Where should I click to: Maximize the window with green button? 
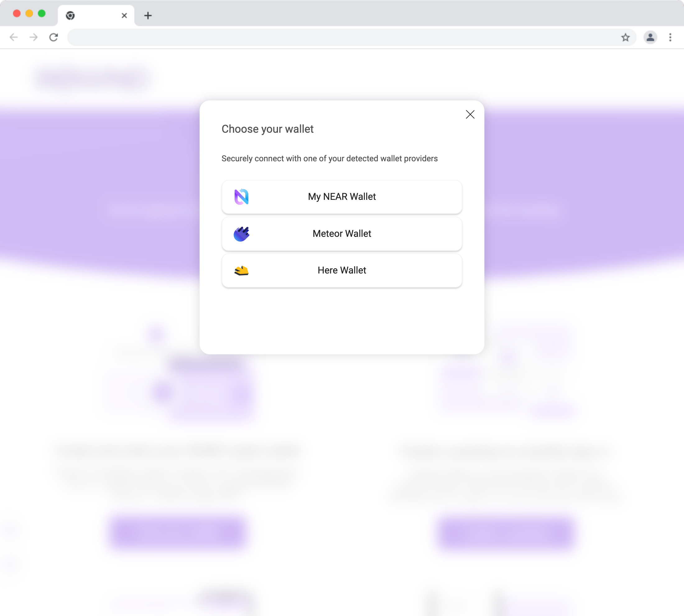[x=42, y=14]
